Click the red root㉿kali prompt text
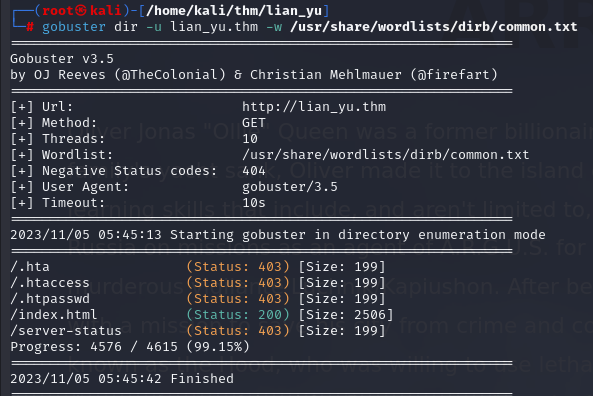Screen dimensions: 593x396 (82, 11)
